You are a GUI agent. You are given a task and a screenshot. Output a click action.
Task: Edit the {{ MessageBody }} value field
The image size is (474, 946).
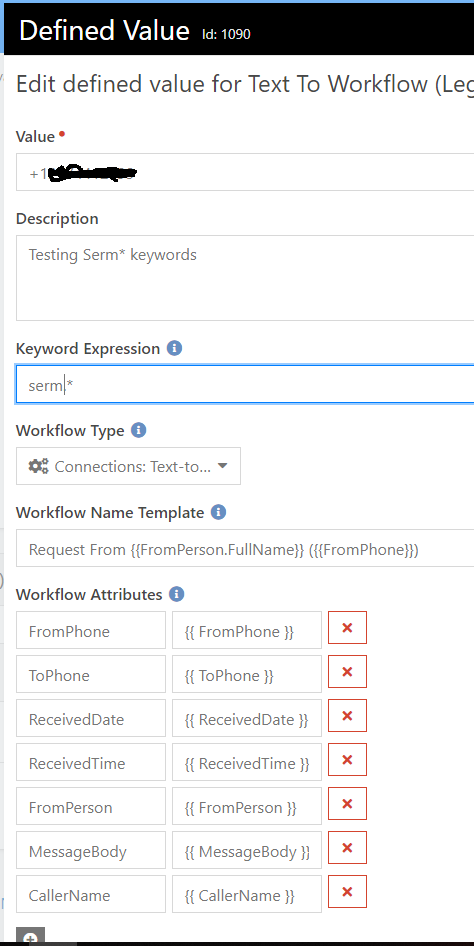pos(247,850)
